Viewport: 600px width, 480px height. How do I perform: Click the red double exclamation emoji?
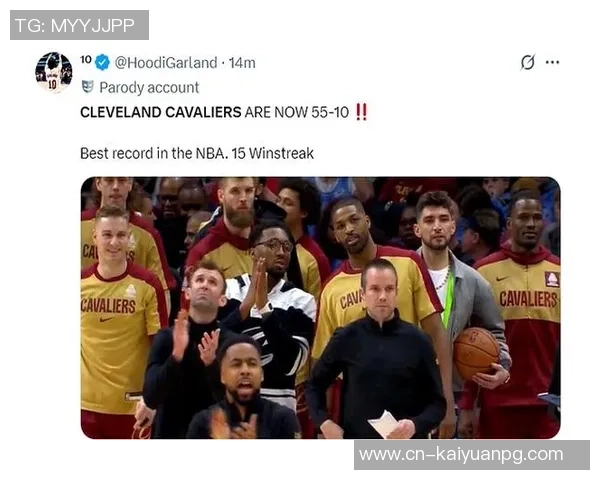pos(362,112)
